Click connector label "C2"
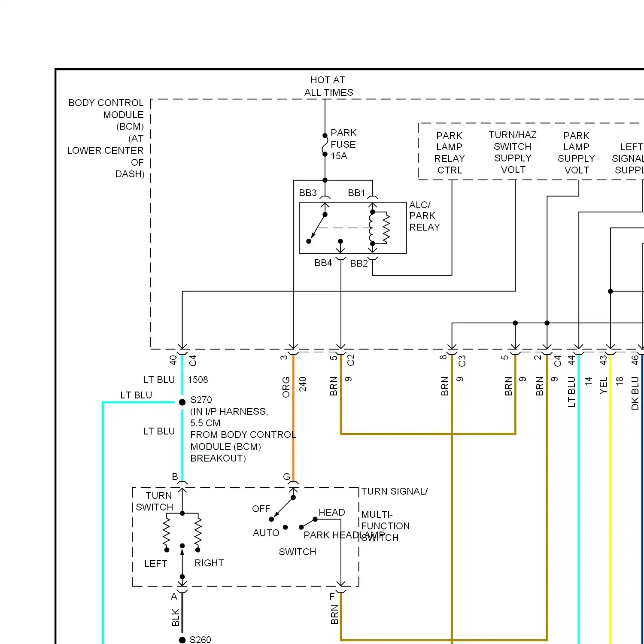 [351, 360]
